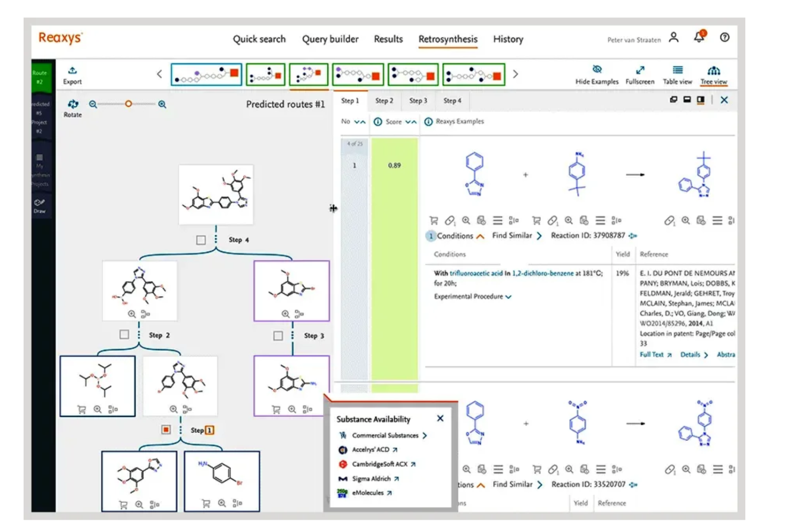Zoom in the route tree view

(162, 104)
